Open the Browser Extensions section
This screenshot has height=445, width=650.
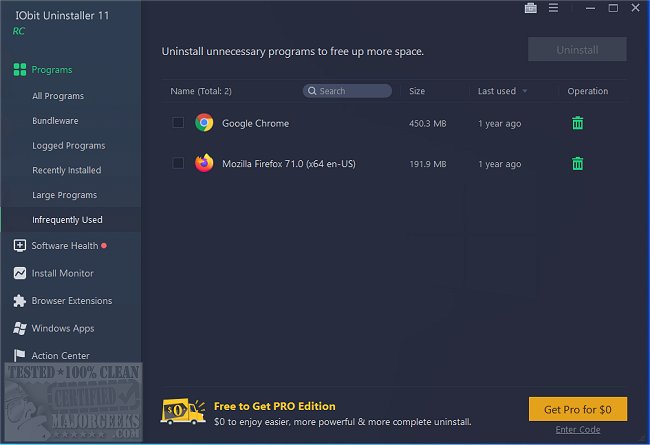[x=72, y=301]
